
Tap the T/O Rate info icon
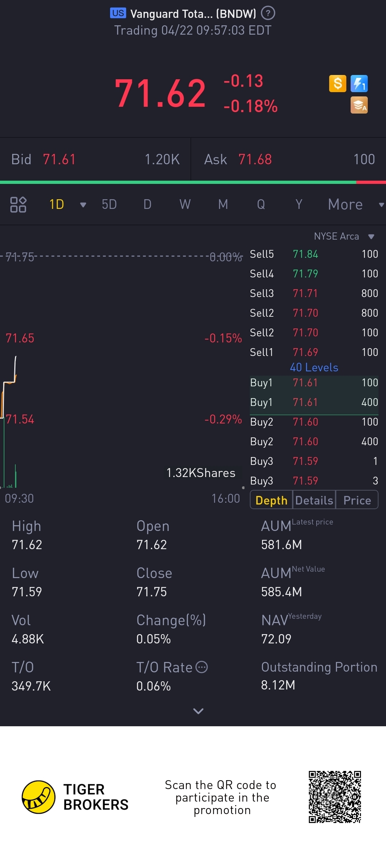pos(202,667)
